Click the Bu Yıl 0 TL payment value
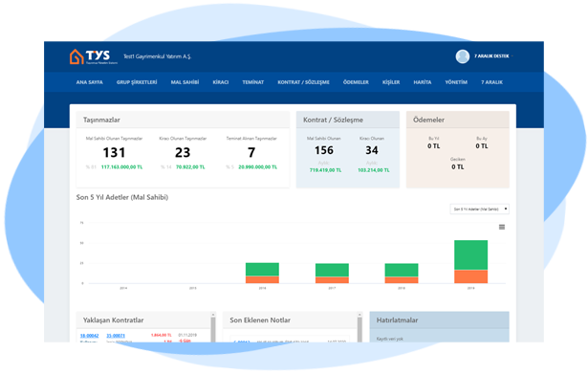588x375 pixels. (x=434, y=146)
